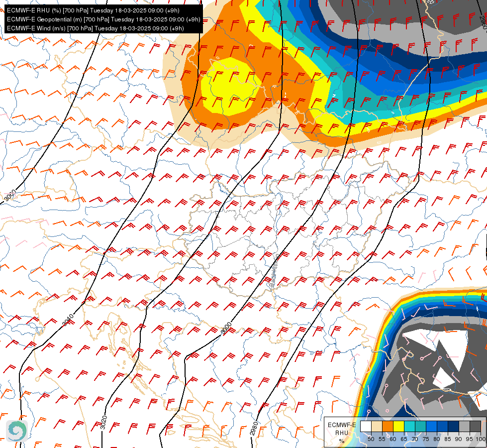The height and width of the screenshot is (448, 487).
Task: Click the 65 legend tick value
Action: 404,439
